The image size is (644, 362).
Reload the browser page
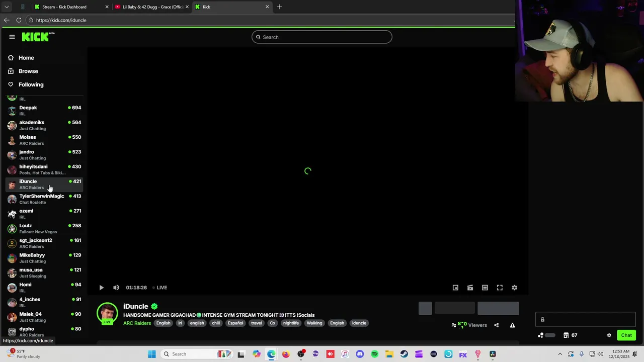tap(19, 20)
